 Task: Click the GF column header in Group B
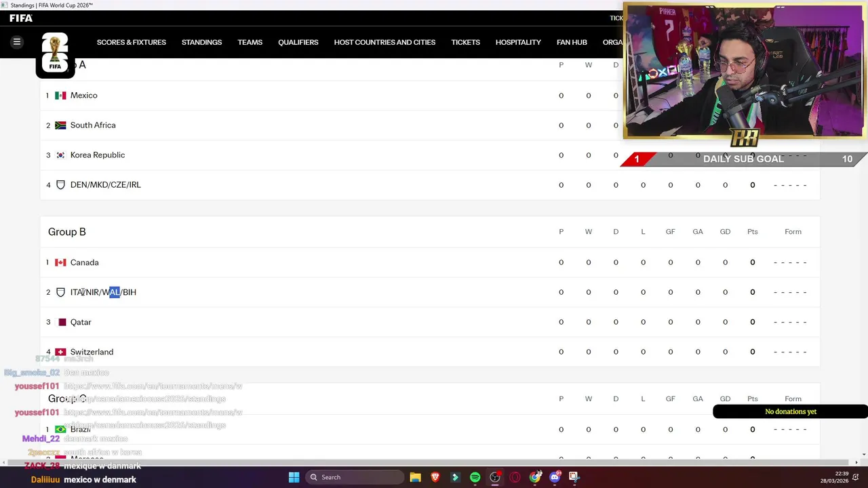(x=670, y=232)
